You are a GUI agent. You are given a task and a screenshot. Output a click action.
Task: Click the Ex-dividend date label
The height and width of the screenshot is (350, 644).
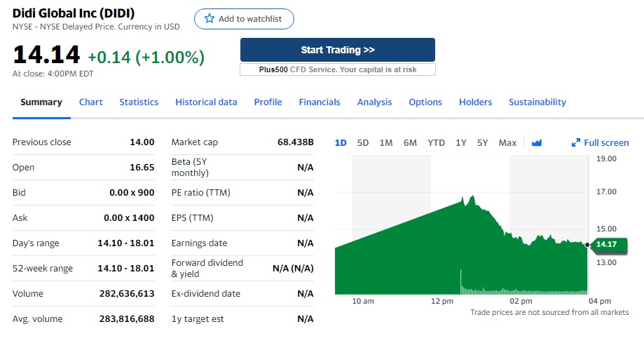tap(206, 294)
